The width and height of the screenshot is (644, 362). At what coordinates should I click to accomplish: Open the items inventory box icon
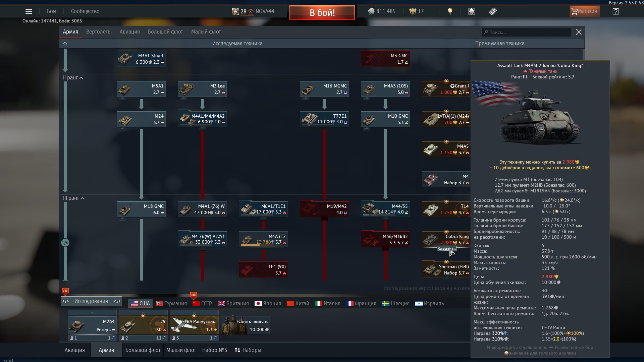(x=472, y=11)
